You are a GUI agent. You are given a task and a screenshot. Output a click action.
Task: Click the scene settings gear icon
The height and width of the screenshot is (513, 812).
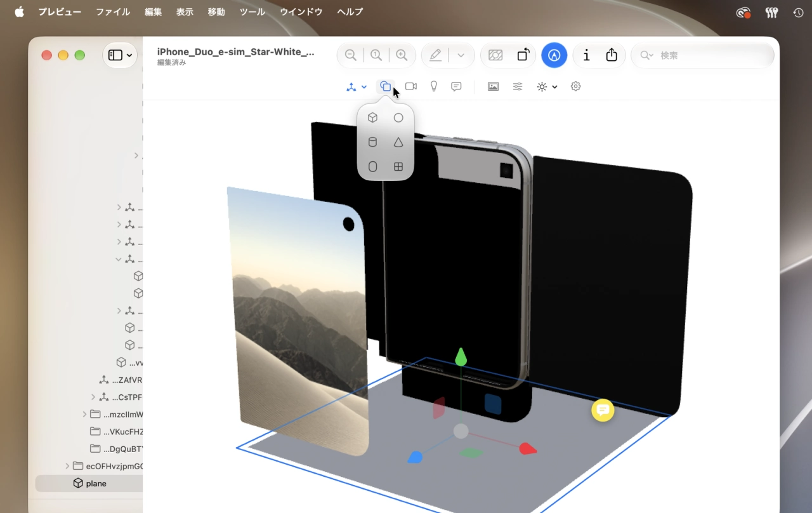tap(575, 86)
